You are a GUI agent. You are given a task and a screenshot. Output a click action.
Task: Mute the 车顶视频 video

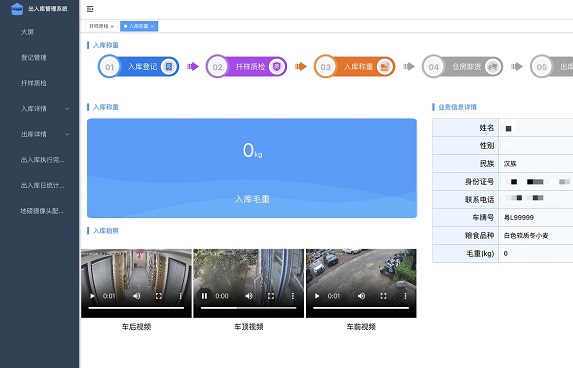(249, 296)
